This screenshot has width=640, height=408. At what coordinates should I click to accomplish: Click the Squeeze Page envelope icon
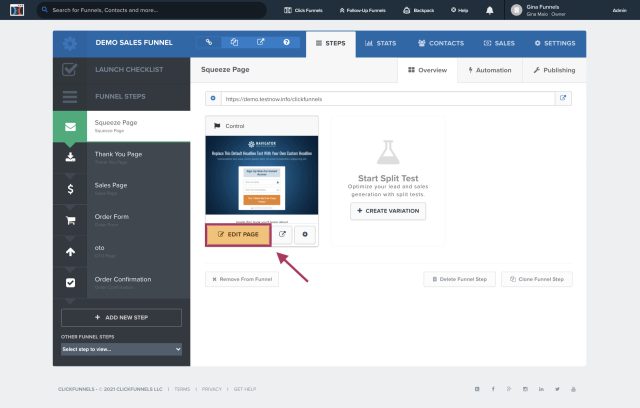pos(70,127)
